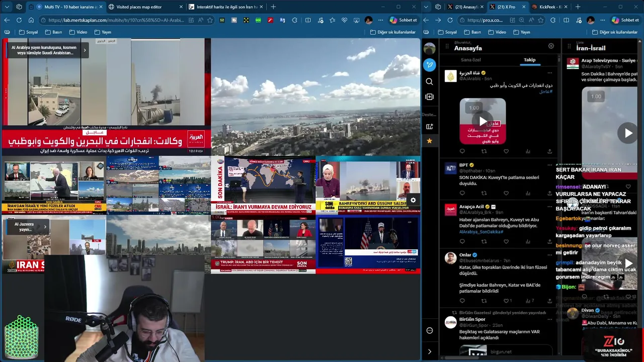Open tab actions chevron in left browser
This screenshot has width=644, height=362.
tap(7, 7)
